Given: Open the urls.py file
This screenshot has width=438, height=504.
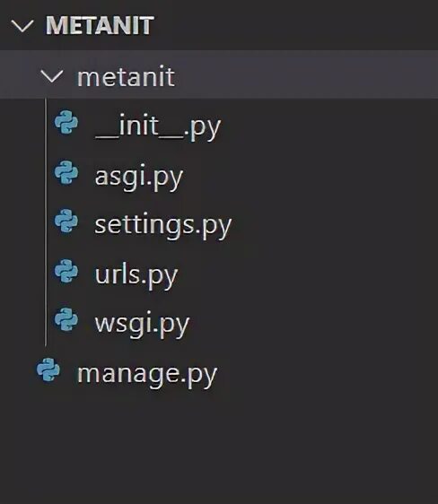Looking at the screenshot, I should [x=136, y=276].
